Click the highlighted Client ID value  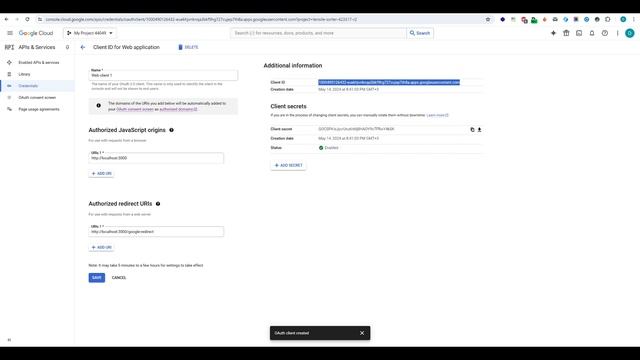point(389,82)
